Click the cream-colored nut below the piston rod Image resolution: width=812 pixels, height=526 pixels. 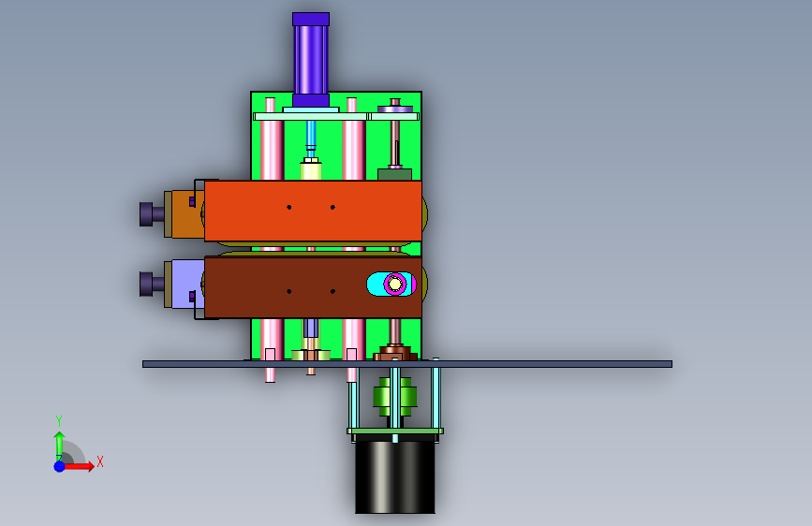[x=311, y=169]
